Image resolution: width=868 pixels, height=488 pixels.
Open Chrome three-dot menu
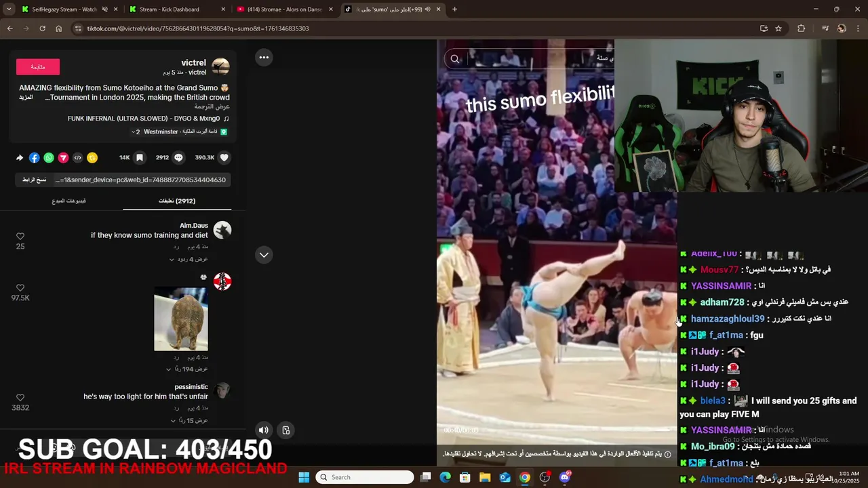(859, 28)
